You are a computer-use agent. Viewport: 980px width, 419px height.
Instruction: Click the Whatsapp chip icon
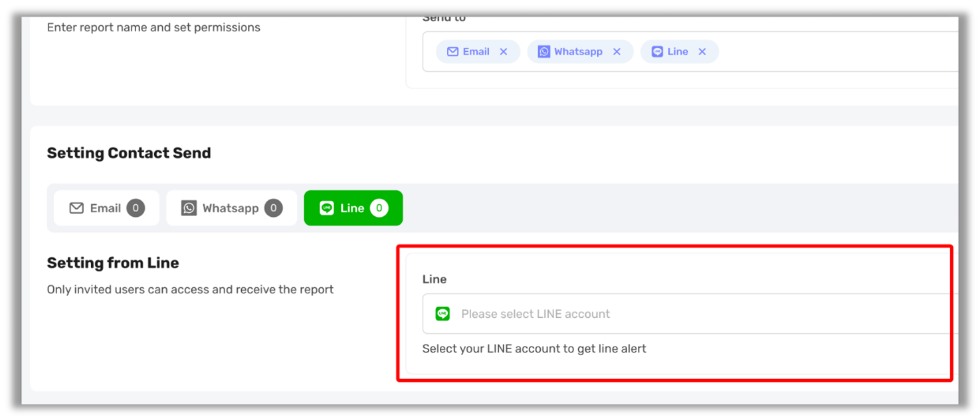[x=543, y=52]
